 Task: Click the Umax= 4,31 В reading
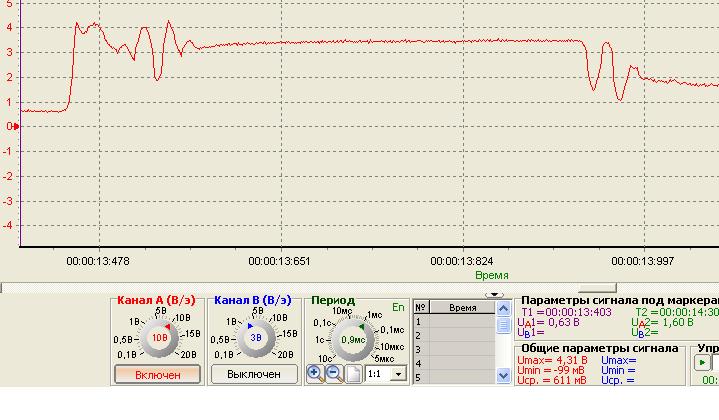coord(552,360)
